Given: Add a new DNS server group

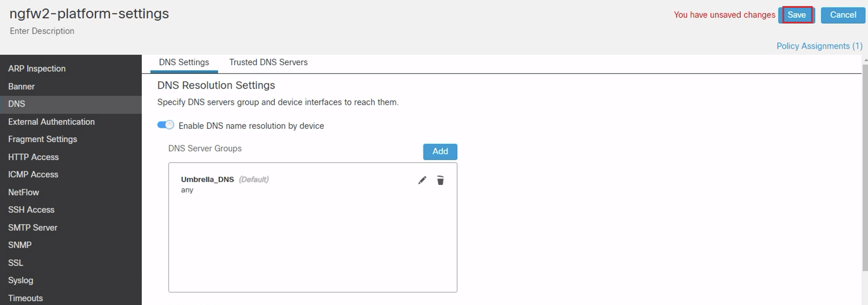Looking at the screenshot, I should click(x=440, y=152).
